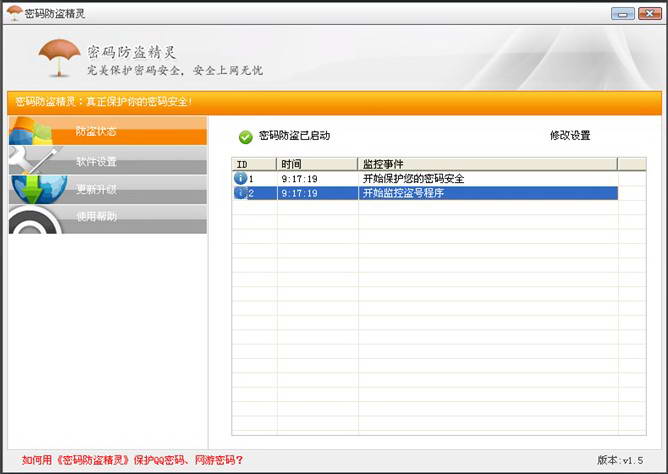Click the round target icon beside 使用帮助

point(34,218)
